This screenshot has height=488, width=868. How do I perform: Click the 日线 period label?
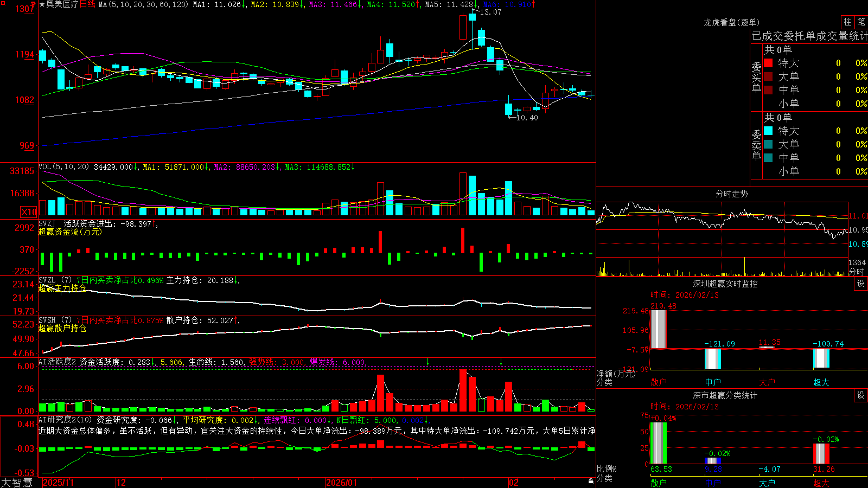(87, 4)
